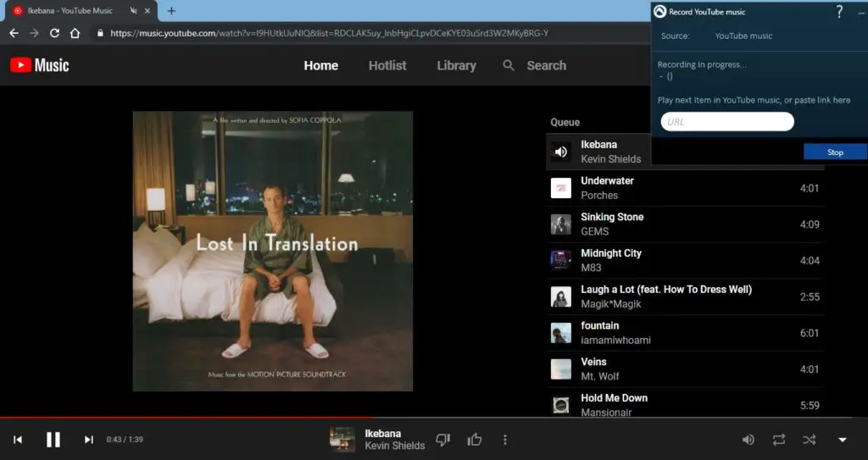The width and height of the screenshot is (868, 460).
Task: Click the Veins album thumbnail
Action: pyautogui.click(x=561, y=369)
